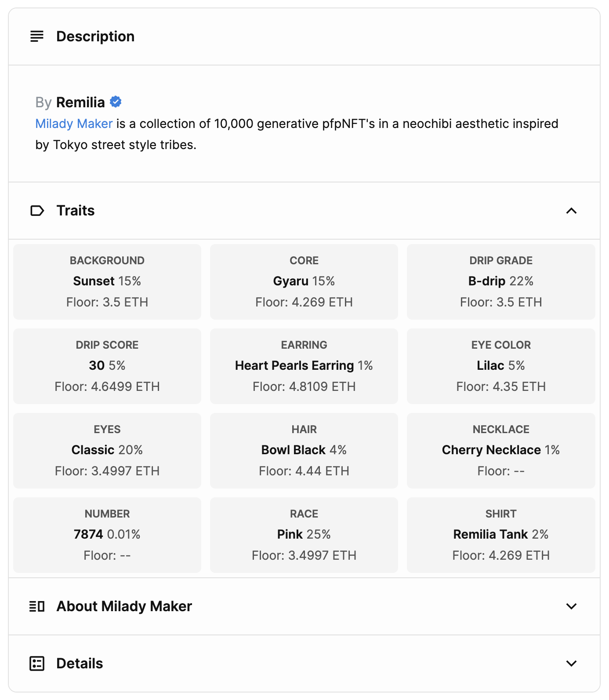
Task: Select the Background Sunset trait card
Action: pos(107,282)
